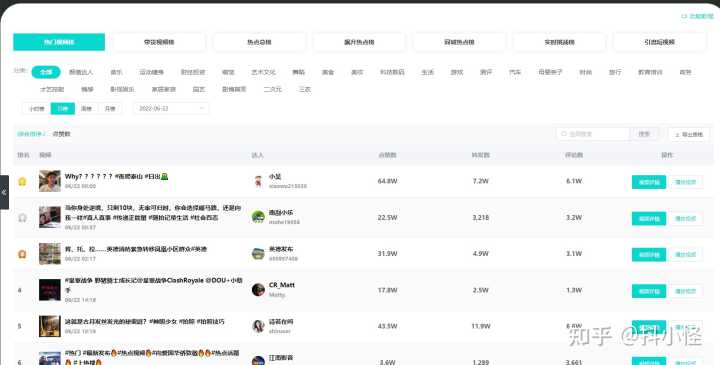720x365 pixels.
Task: Select the 二次元 category filter
Action: click(x=272, y=89)
